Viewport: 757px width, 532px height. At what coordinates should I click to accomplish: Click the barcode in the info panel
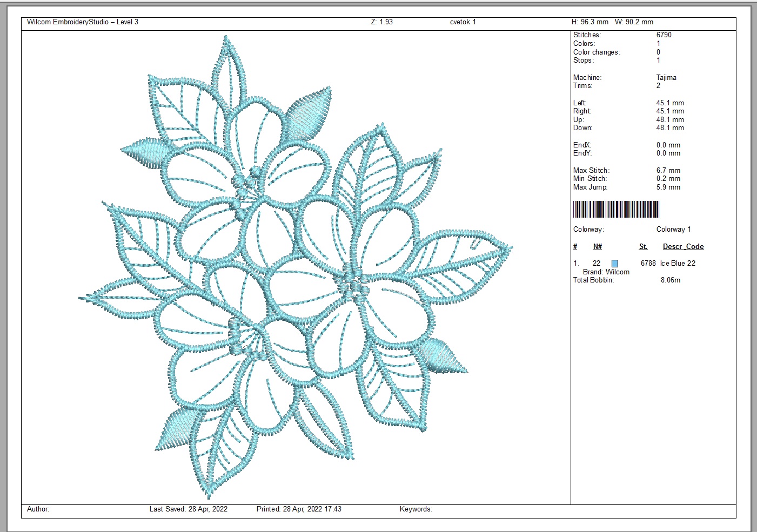[x=616, y=209]
